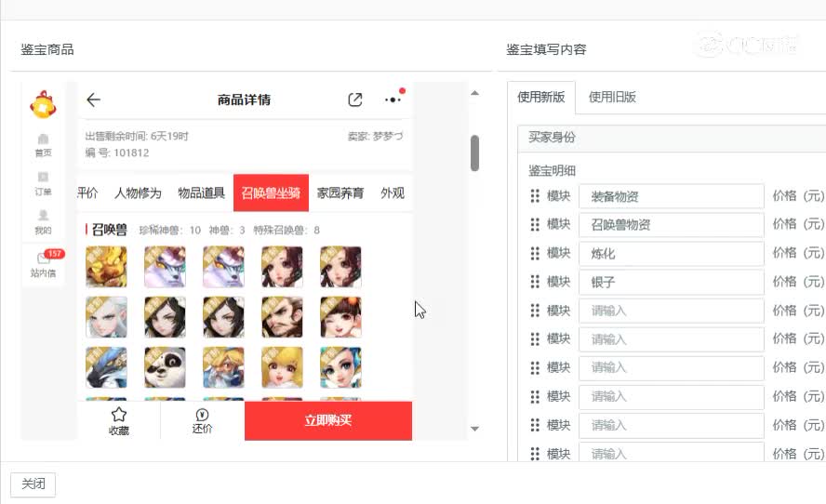Viewport: 826px width, 504px height.
Task: Switch to the 使用新版 tab
Action: pos(541,97)
